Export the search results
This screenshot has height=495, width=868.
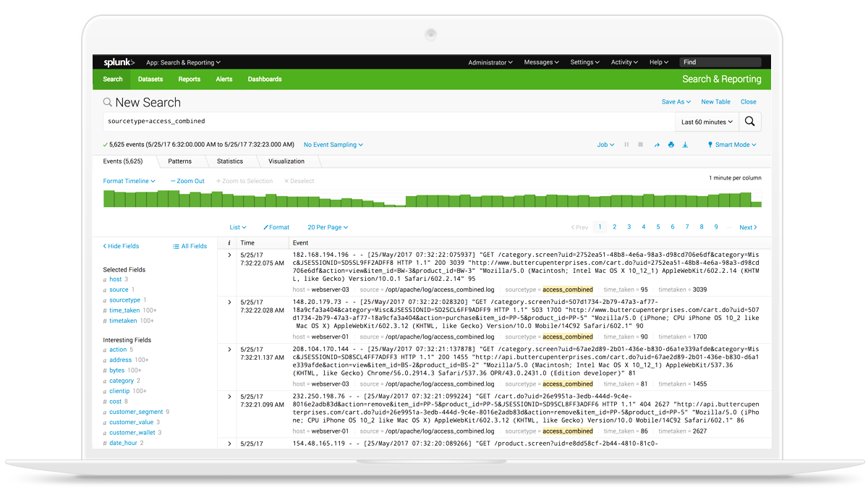[x=686, y=143]
